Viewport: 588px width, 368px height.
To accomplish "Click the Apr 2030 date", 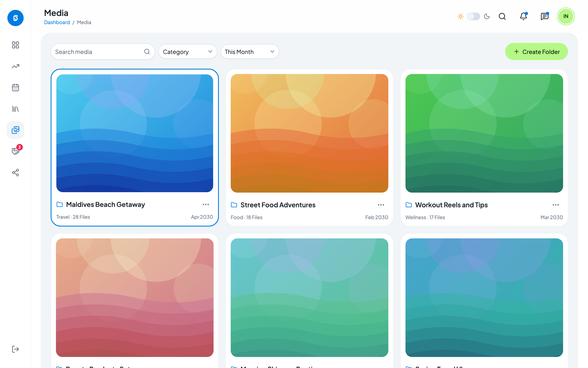I will 202,217.
